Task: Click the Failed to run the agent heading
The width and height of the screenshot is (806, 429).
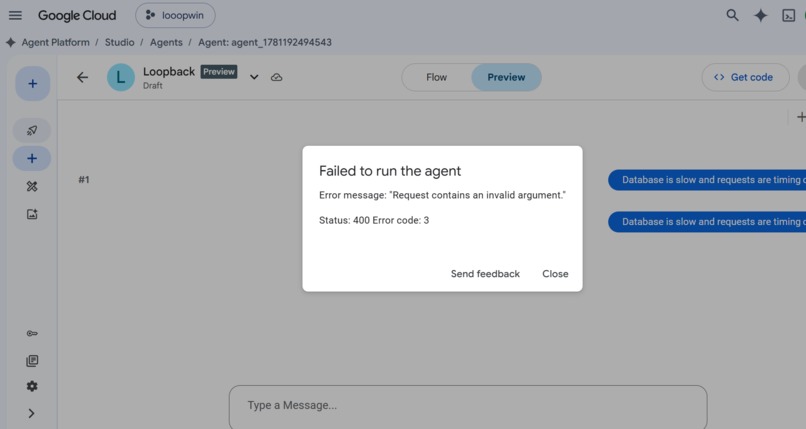Action: [x=390, y=171]
